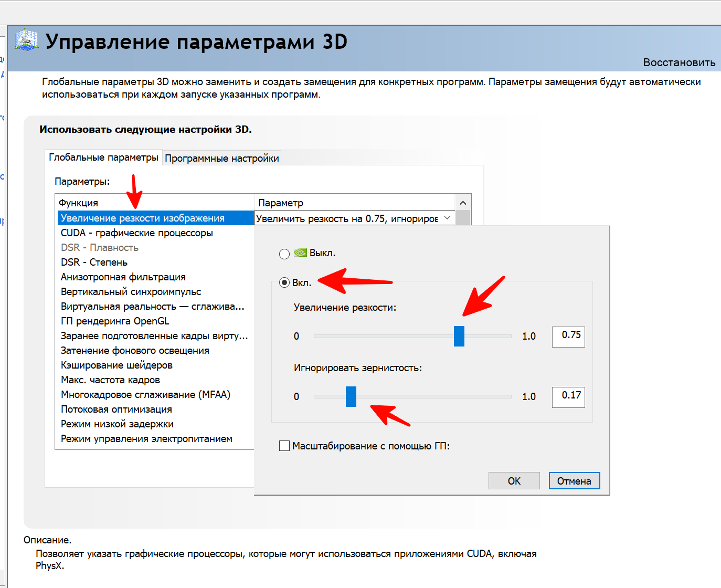
Task: Switch to Программные настройки tab
Action: point(222,158)
